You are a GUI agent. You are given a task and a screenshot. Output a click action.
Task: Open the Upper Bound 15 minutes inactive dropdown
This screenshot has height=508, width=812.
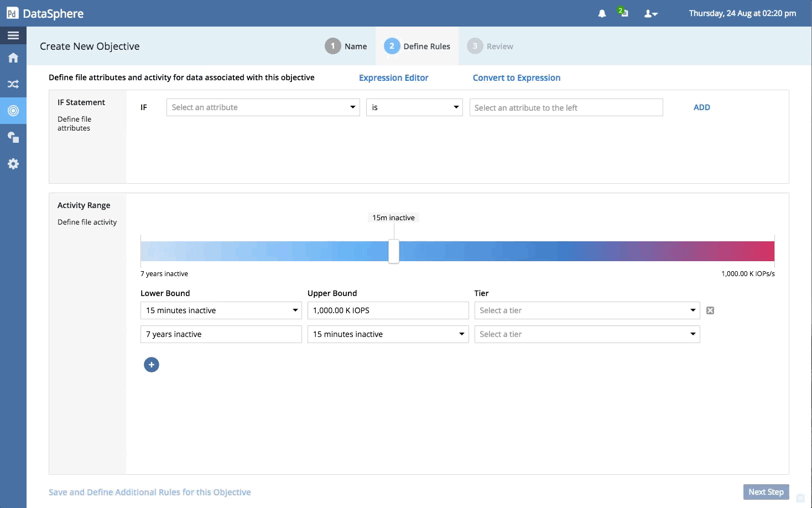click(x=388, y=334)
